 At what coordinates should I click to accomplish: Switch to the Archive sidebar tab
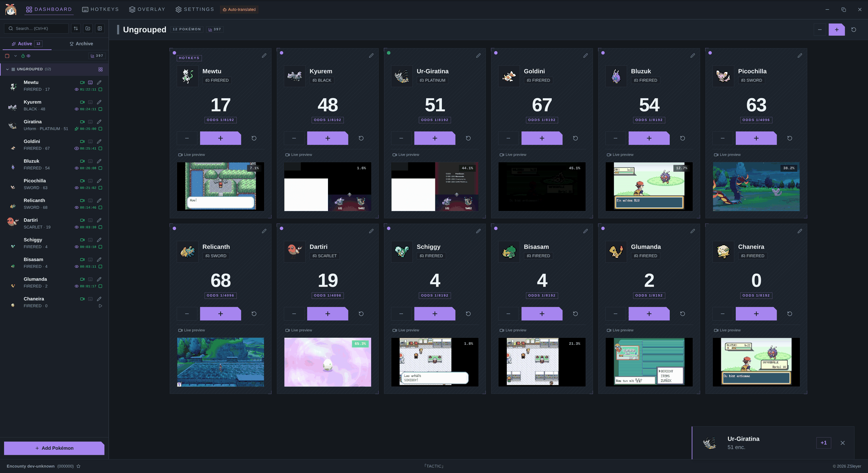click(x=81, y=44)
